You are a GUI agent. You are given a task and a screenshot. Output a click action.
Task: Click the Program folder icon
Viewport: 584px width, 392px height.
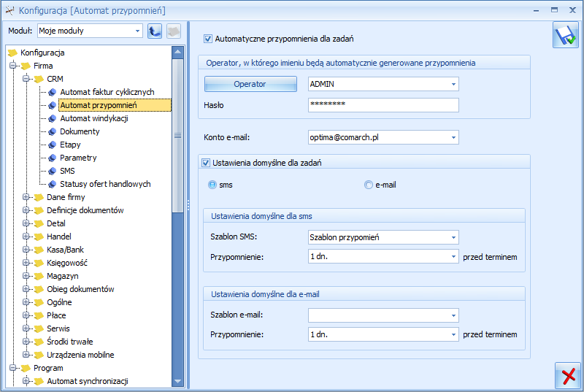(x=26, y=368)
